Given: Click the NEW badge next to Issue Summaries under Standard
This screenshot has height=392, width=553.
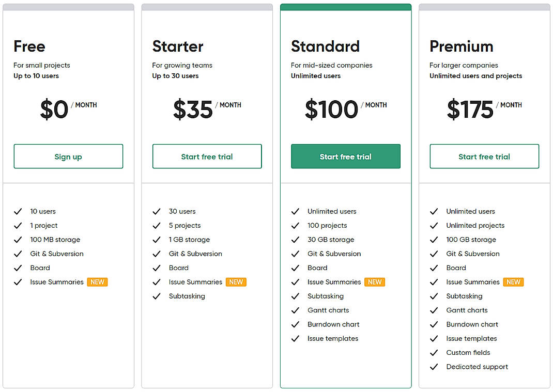Looking at the screenshot, I should coord(374,282).
